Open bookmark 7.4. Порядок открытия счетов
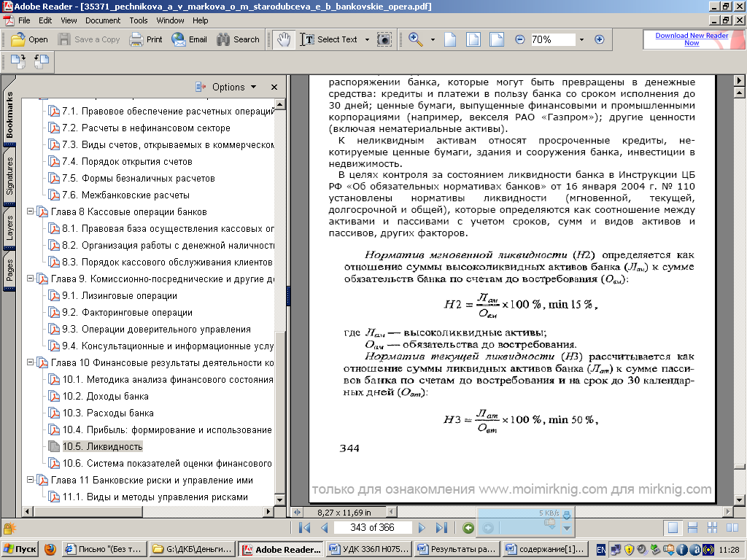This screenshot has width=747, height=560. pos(127,161)
